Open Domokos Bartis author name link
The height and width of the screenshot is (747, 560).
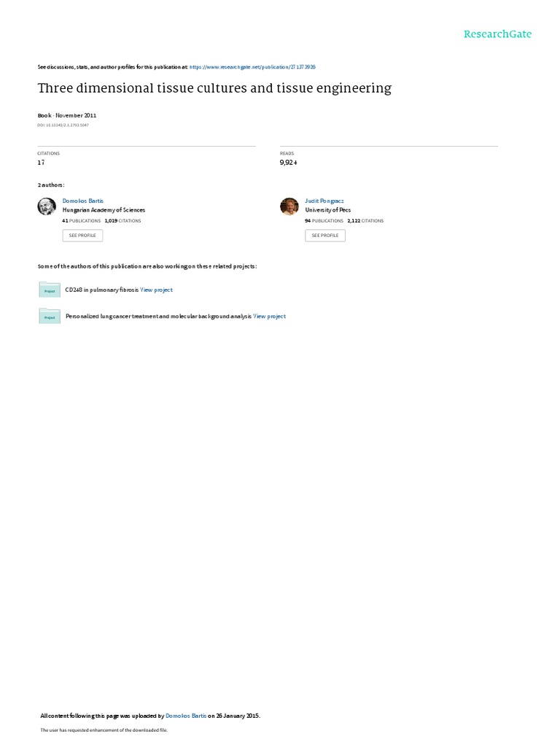83,201
